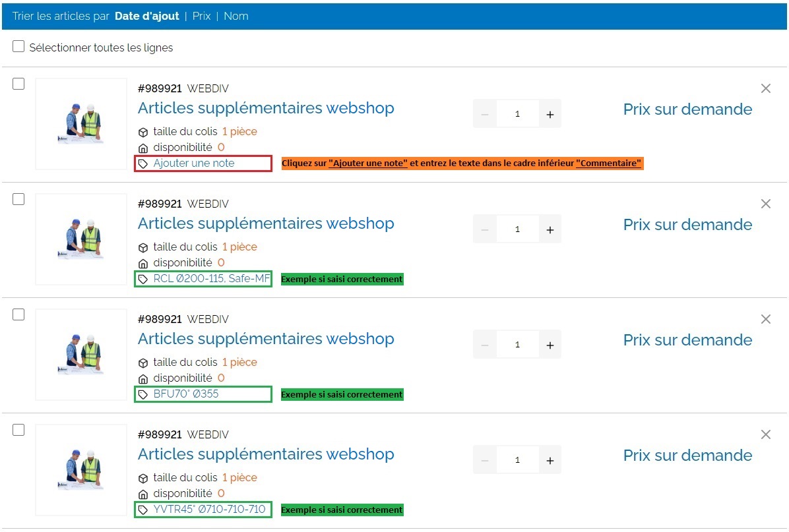Open note RCL Ø200-115, Safe-MF
The width and height of the screenshot is (789, 532).
[211, 279]
